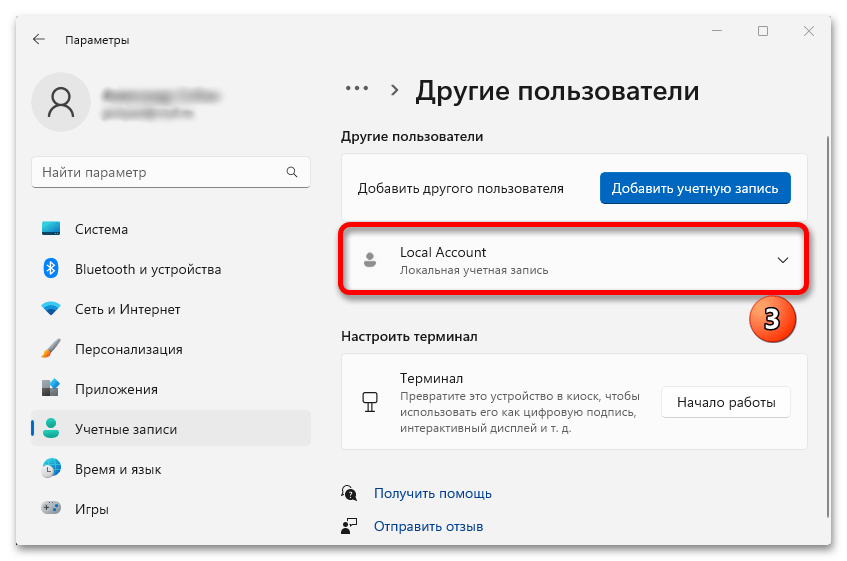This screenshot has height=561, width=847.
Task: Click the Система monitor icon
Action: coord(51,229)
